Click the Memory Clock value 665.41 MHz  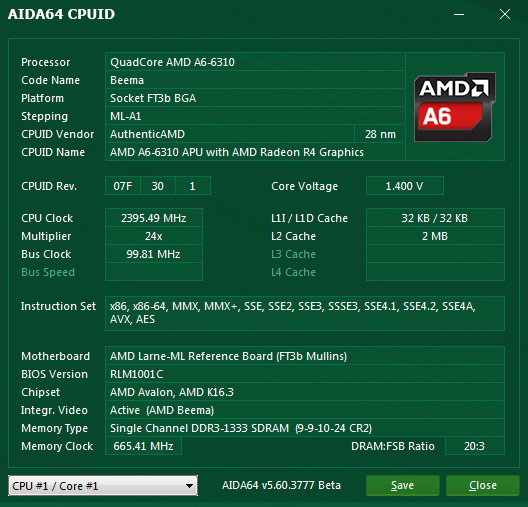coord(143,446)
